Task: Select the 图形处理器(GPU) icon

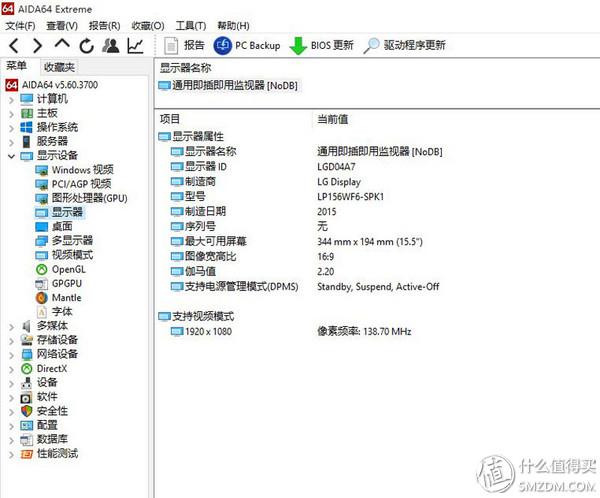Action: [42, 198]
